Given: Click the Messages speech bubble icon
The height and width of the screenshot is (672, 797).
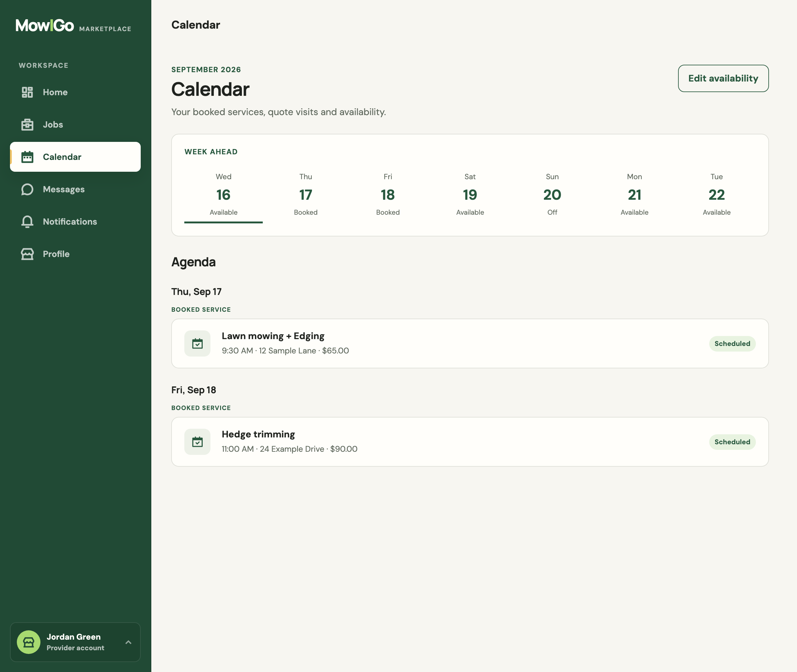Looking at the screenshot, I should coord(27,189).
